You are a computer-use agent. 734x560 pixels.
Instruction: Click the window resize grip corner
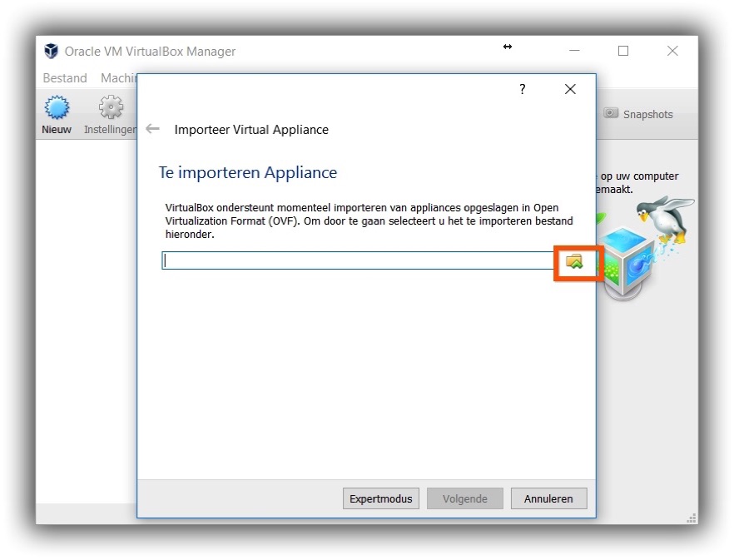[x=692, y=518]
